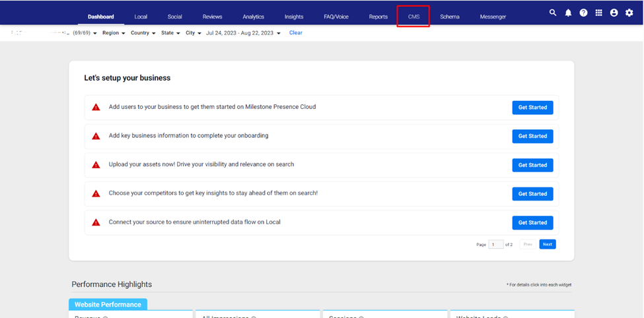Click text "Upload your assets now!"
The image size is (644, 318).
(x=142, y=164)
